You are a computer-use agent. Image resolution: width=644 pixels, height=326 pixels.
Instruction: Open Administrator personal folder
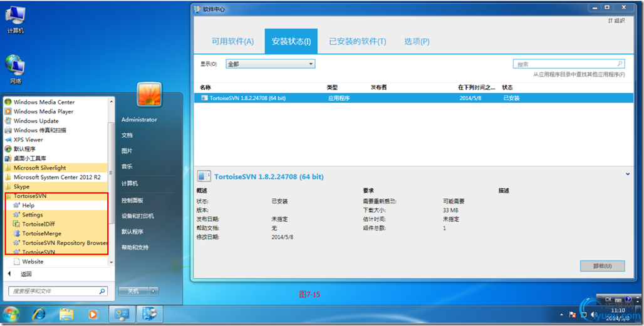pyautogui.click(x=139, y=120)
